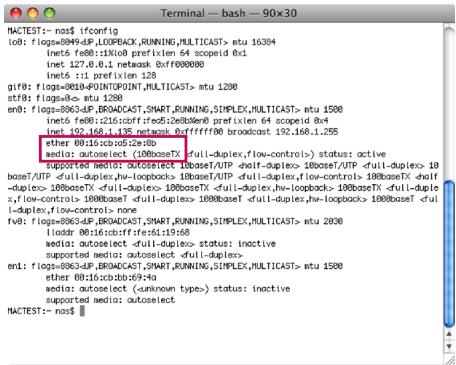Click the 'inet6 fe80::1%lo0' line
Viewport: 456px width, 365px height.
click(x=146, y=53)
